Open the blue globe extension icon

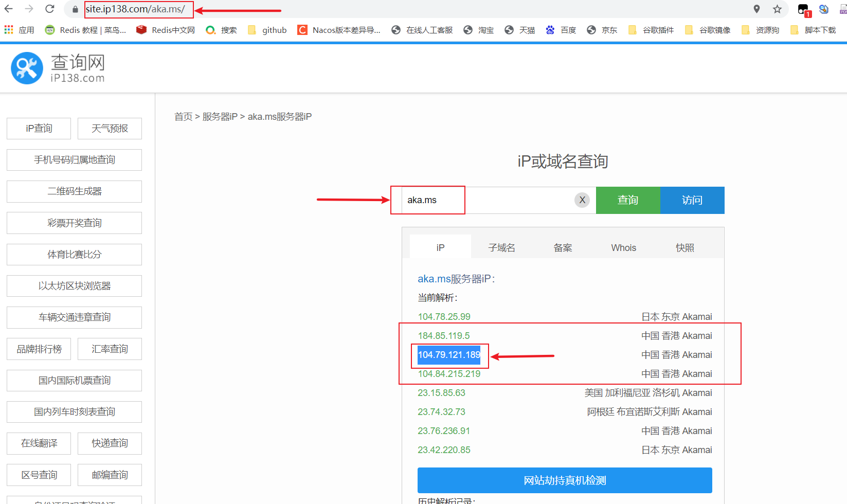coord(824,9)
